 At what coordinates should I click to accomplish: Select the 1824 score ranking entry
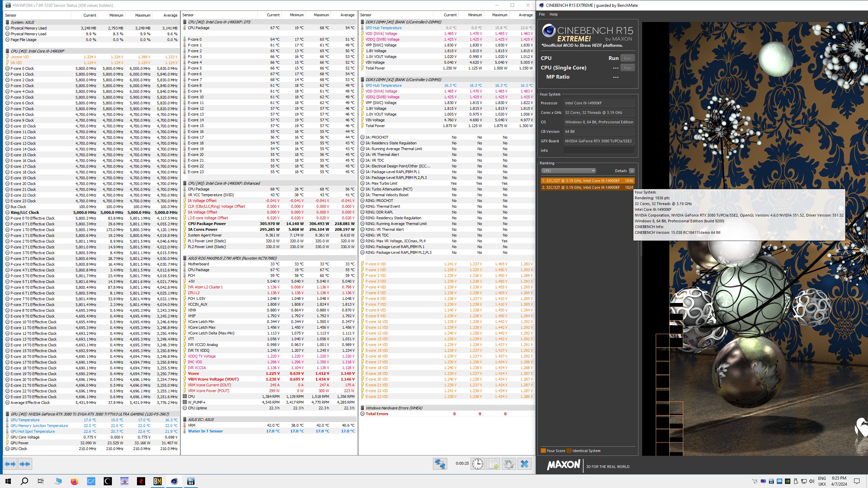pos(587,187)
